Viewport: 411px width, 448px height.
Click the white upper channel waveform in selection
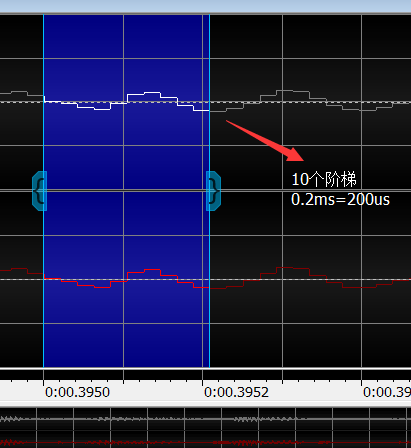pyautogui.click(x=127, y=101)
